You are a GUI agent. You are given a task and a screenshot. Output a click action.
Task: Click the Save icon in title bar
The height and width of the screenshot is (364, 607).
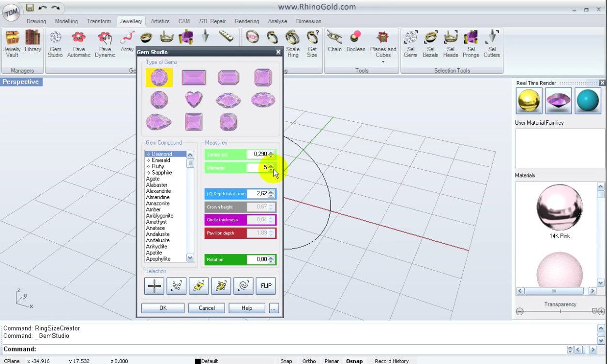pos(30,8)
